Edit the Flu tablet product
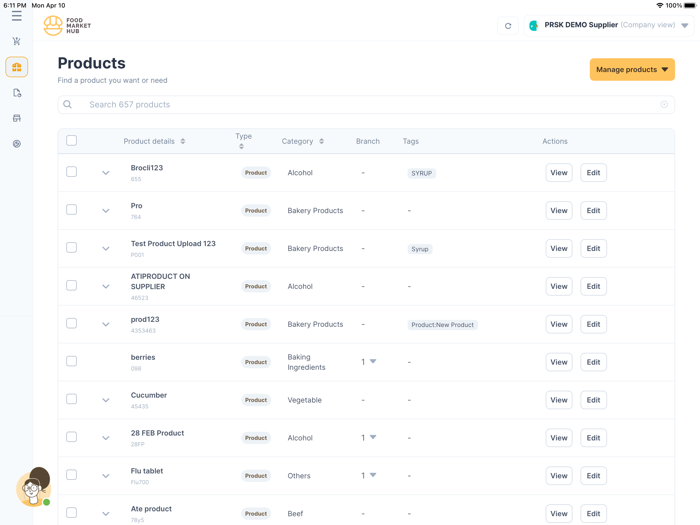Screen dimensions: 700x525 (593, 476)
